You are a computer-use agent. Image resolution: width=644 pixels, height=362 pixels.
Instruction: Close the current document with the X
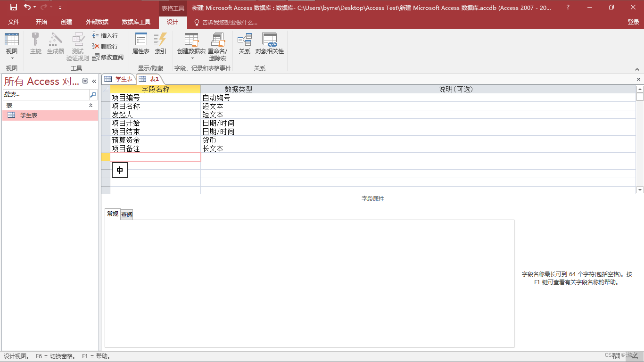click(639, 79)
